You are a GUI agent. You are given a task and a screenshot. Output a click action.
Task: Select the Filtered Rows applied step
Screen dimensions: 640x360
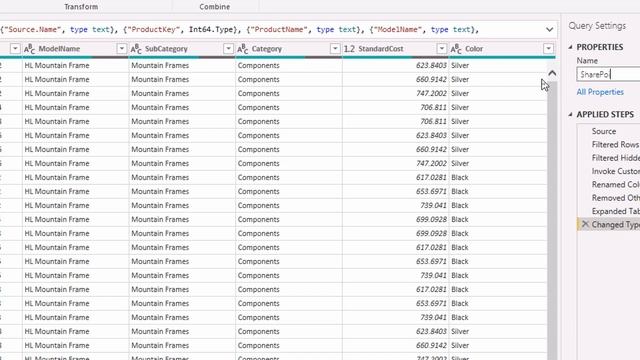pyautogui.click(x=615, y=144)
